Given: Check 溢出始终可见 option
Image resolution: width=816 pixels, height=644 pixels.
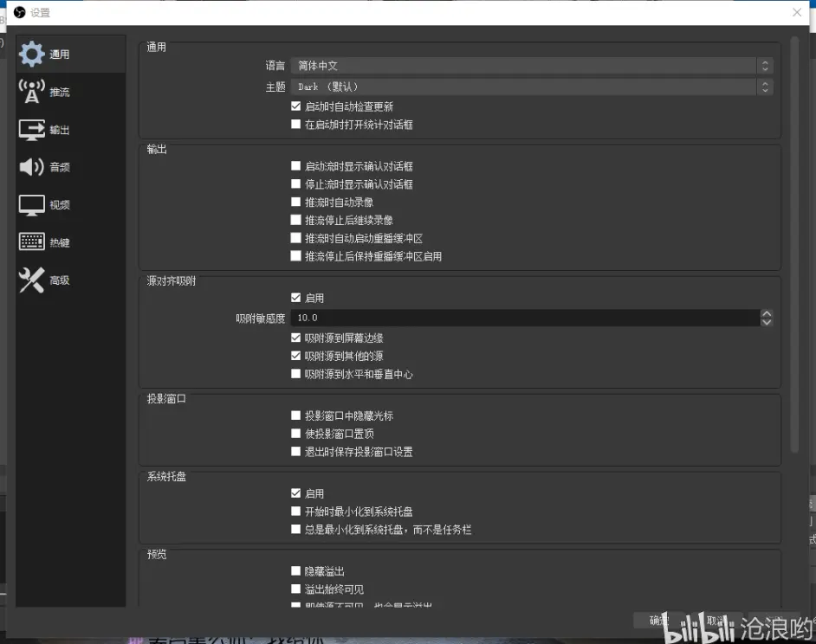Looking at the screenshot, I should click(x=295, y=589).
